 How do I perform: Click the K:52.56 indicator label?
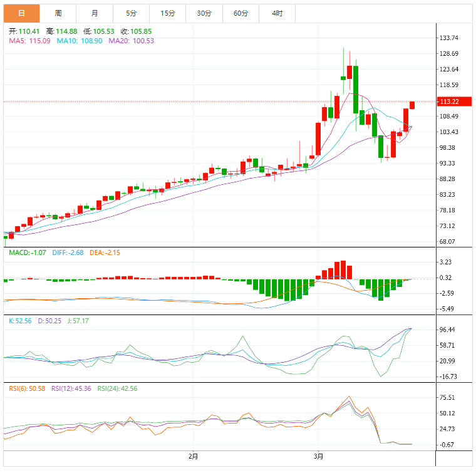click(20, 321)
